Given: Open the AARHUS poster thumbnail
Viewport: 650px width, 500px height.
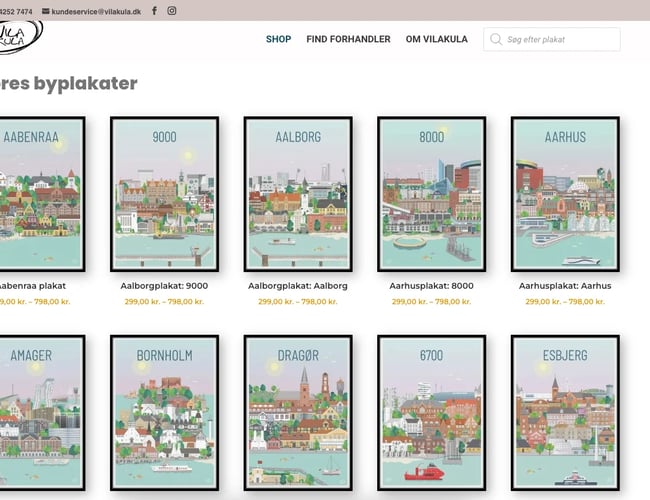Looking at the screenshot, I should point(565,194).
